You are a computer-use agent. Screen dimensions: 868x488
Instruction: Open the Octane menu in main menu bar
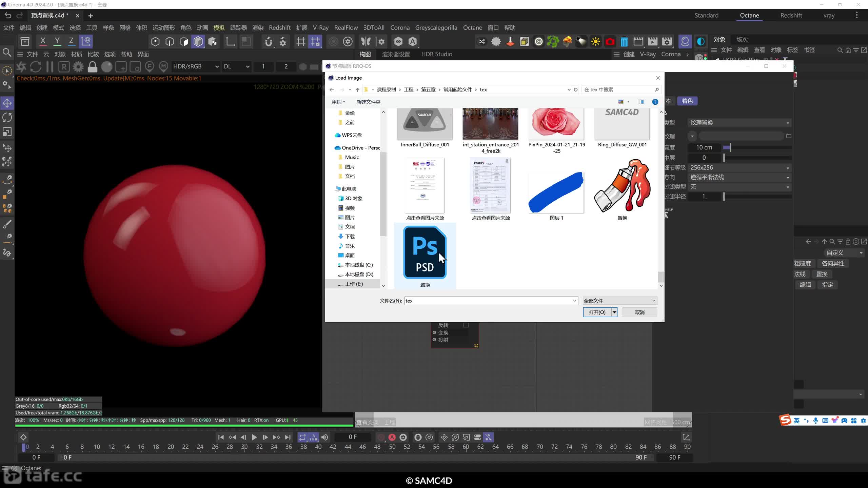pyautogui.click(x=472, y=28)
